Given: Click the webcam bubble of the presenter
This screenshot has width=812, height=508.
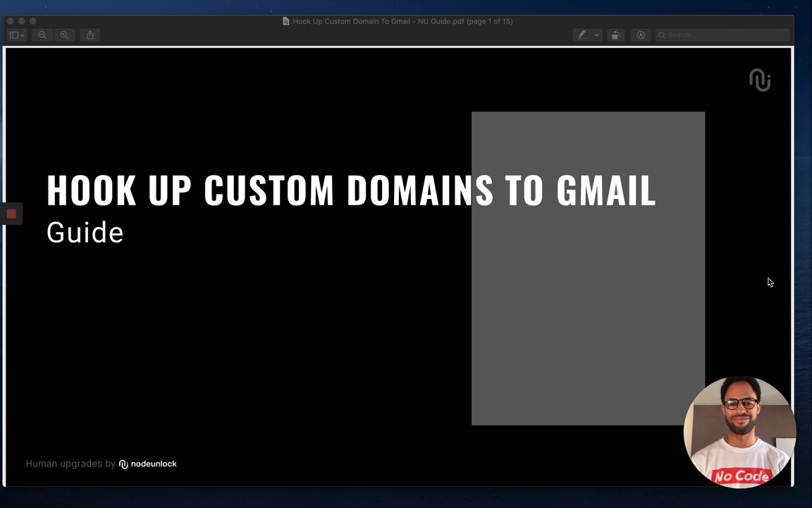Looking at the screenshot, I should pos(739,433).
